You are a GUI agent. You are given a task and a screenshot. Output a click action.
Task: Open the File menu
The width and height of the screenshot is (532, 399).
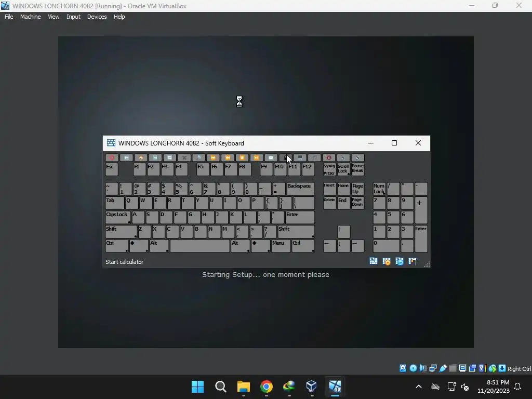[x=9, y=17]
